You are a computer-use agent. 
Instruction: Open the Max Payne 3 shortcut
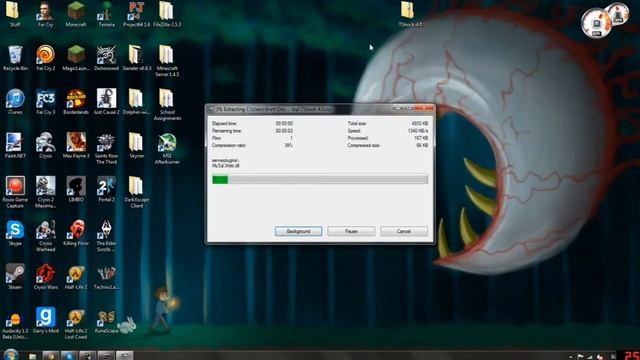click(x=76, y=145)
